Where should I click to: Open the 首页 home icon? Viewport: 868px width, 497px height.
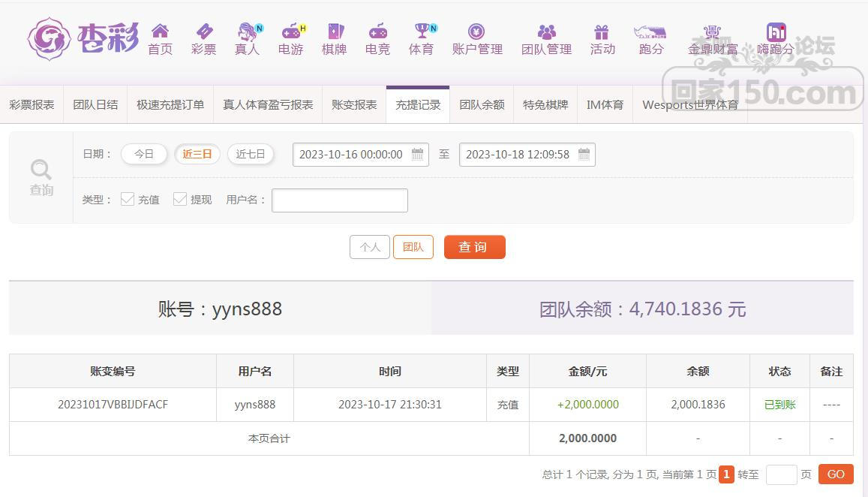point(160,31)
